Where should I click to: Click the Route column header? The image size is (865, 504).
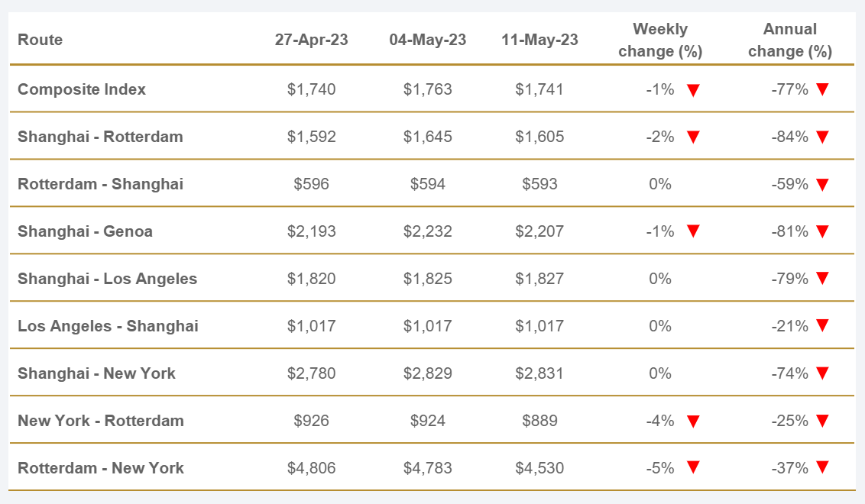coord(40,40)
